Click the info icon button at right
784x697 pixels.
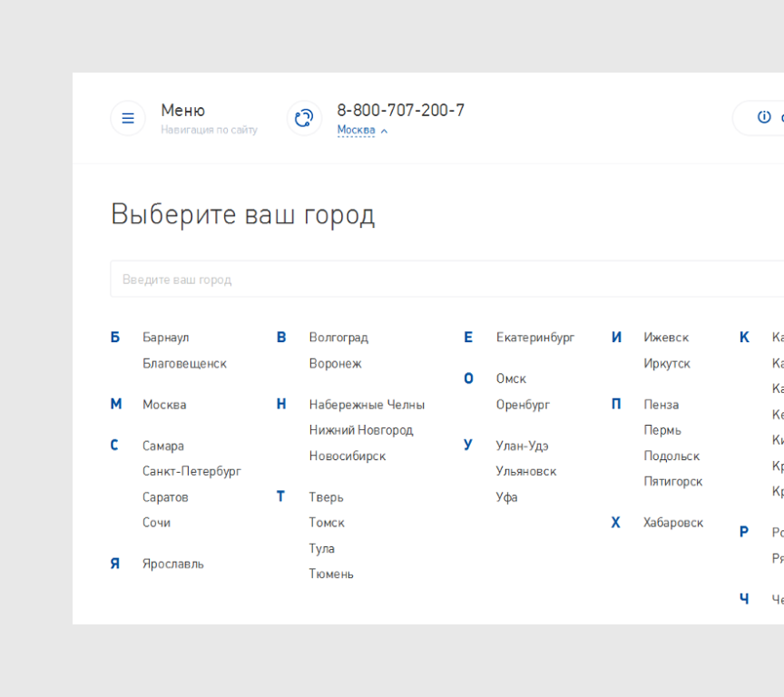point(763,117)
